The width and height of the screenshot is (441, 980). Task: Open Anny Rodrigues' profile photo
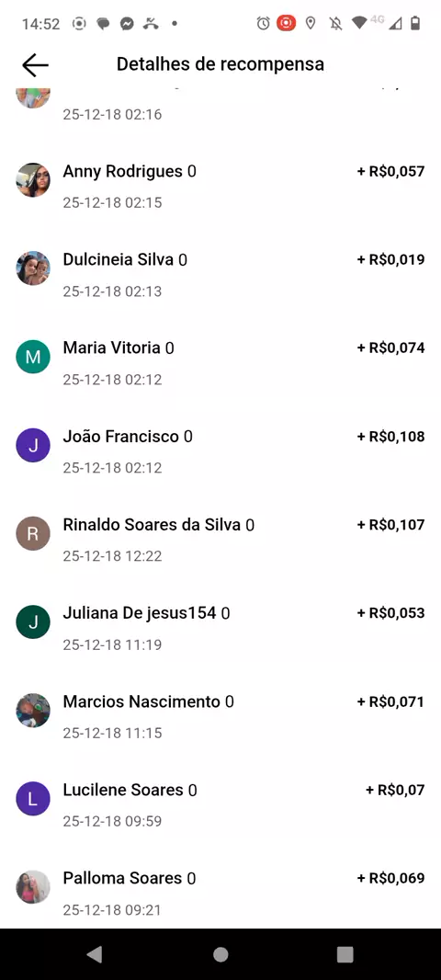point(32,180)
